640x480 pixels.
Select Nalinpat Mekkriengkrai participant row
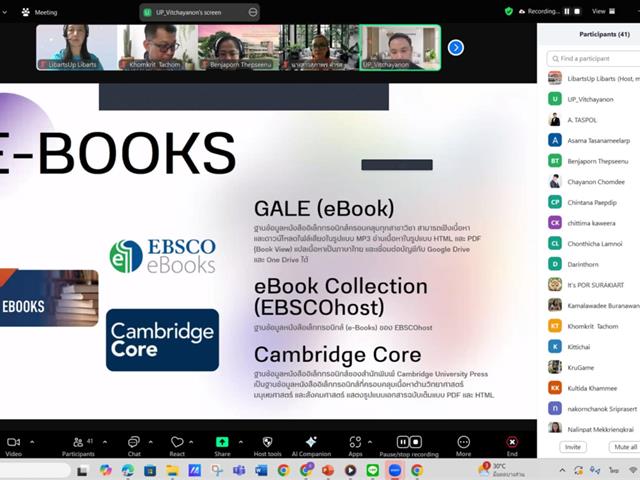click(x=594, y=429)
